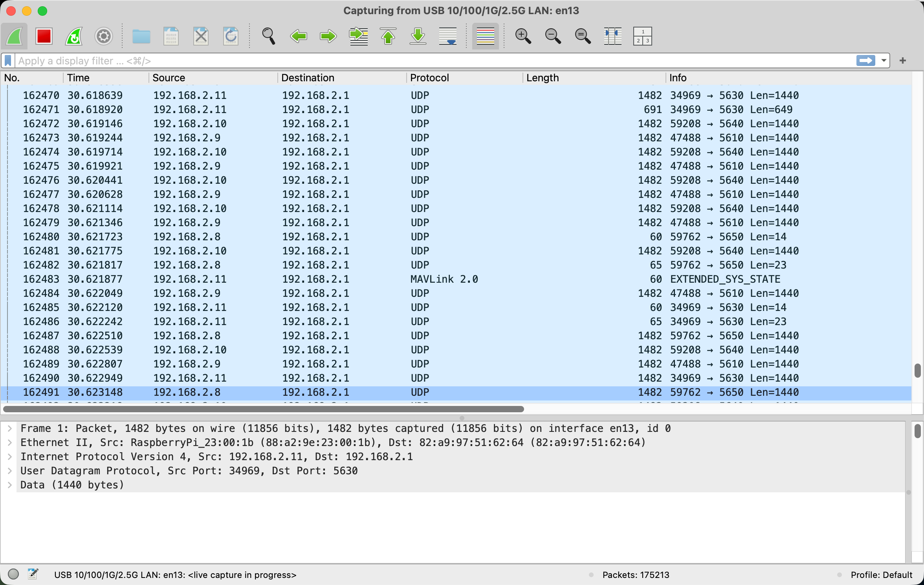Go to the first packet
This screenshot has width=924, height=585.
click(x=388, y=36)
